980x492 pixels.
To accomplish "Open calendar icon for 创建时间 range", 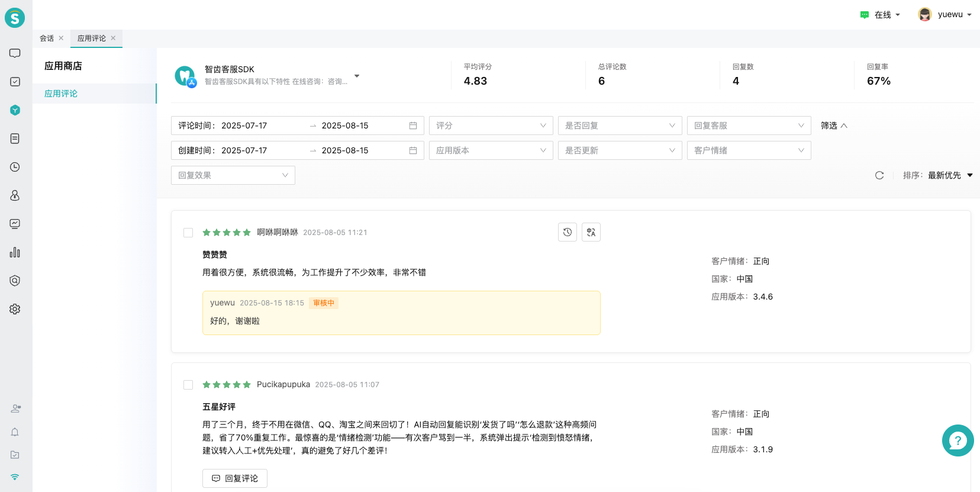I will [x=413, y=150].
